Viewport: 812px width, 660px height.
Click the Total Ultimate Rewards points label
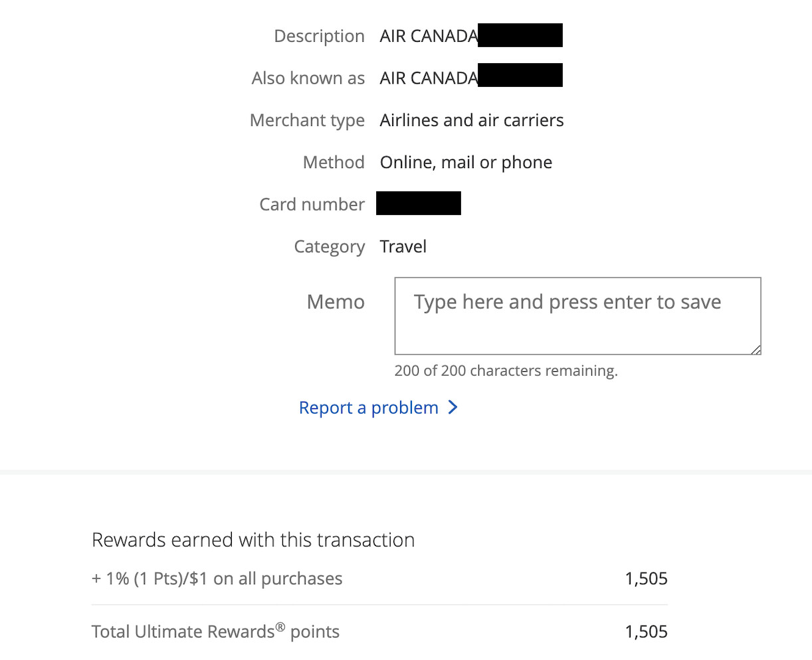tap(215, 631)
